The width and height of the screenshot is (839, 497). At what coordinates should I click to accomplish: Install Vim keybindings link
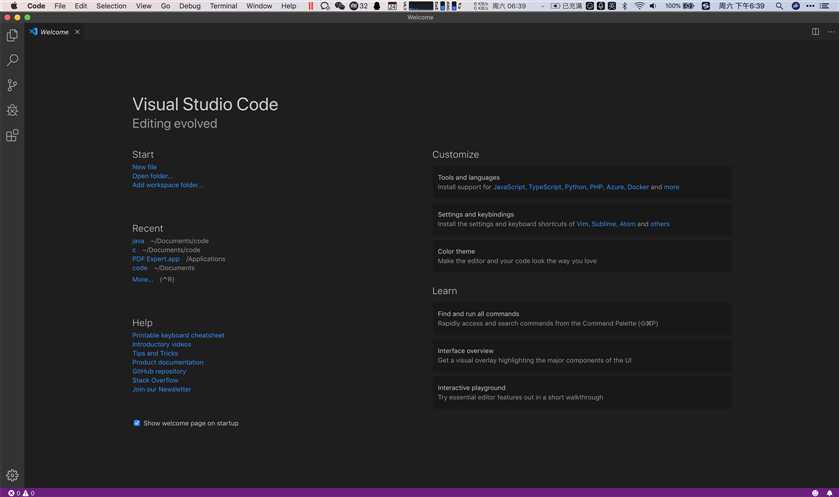tap(582, 224)
